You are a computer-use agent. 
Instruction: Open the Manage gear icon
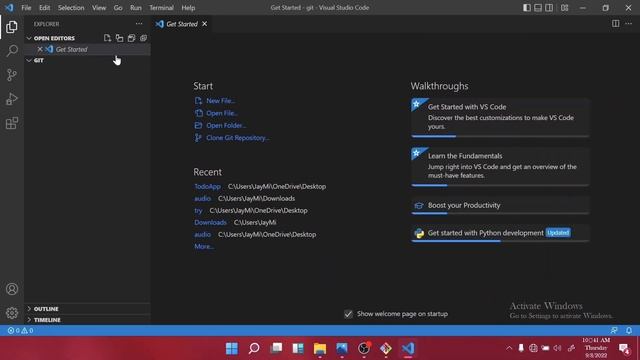point(12,313)
